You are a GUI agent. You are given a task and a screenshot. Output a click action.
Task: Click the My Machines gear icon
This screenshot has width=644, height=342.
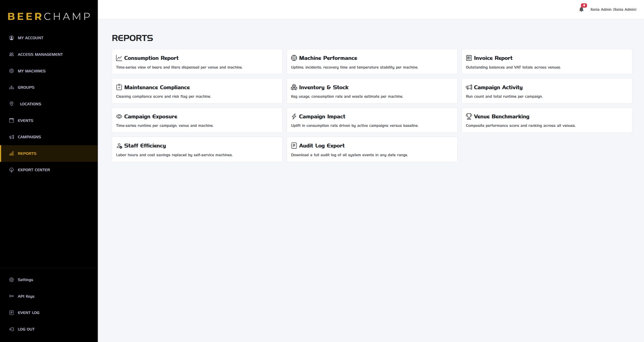pyautogui.click(x=11, y=71)
